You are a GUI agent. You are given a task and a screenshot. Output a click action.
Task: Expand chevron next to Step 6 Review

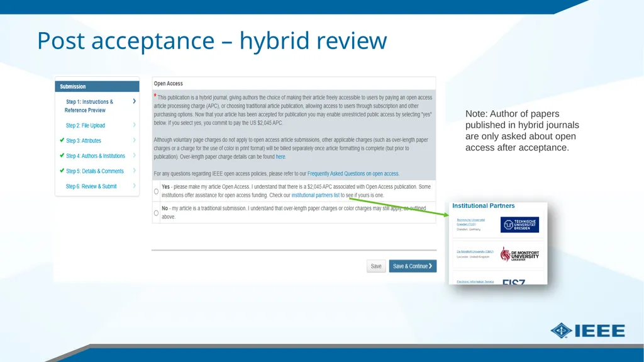point(135,186)
